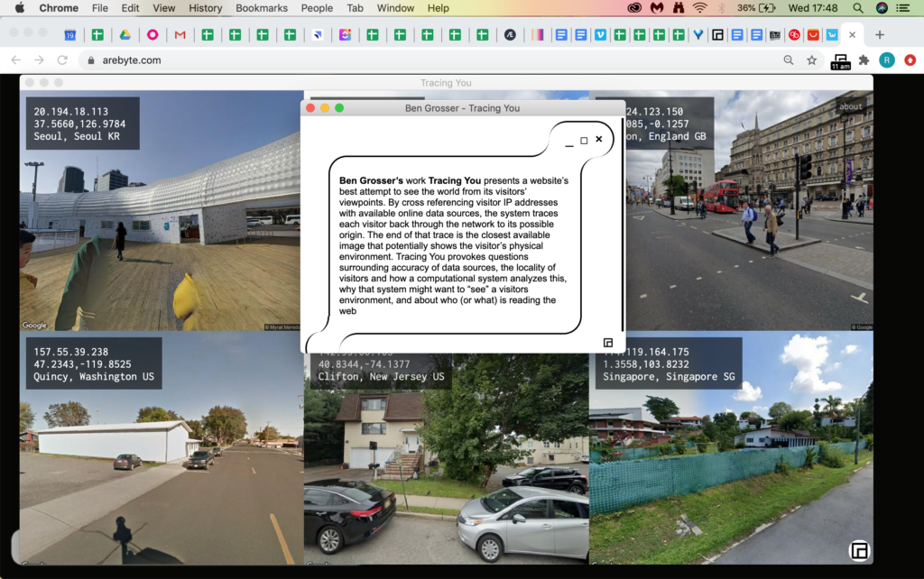
Task: Open Notification Center list icon
Action: (x=902, y=8)
